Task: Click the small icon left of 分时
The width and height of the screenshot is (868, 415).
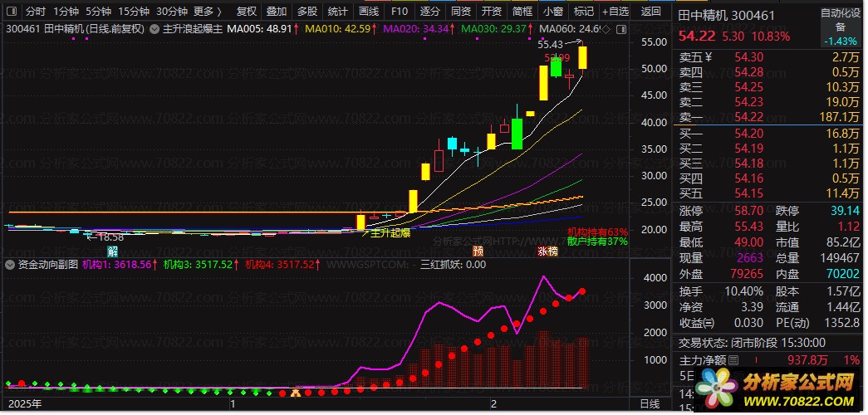Action: point(12,12)
